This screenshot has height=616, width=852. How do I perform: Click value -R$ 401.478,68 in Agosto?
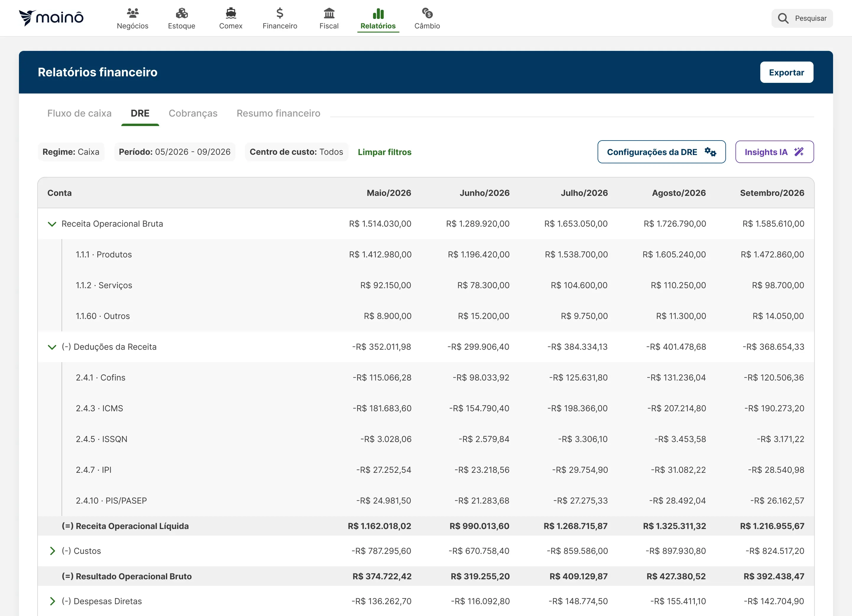pyautogui.click(x=676, y=347)
